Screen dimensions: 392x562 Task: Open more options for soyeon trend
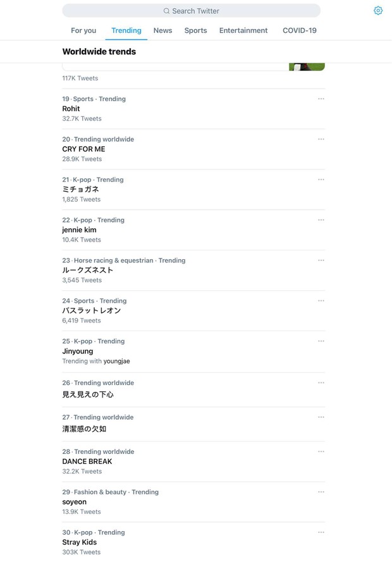[321, 492]
